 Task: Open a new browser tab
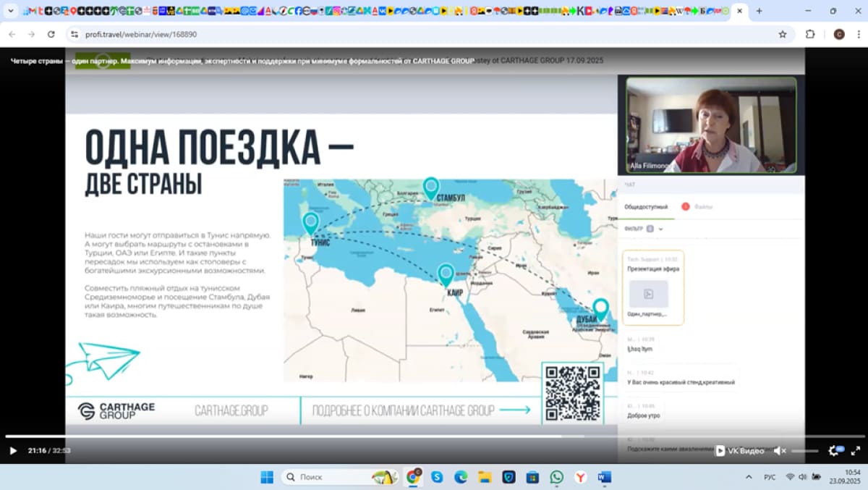[759, 11]
